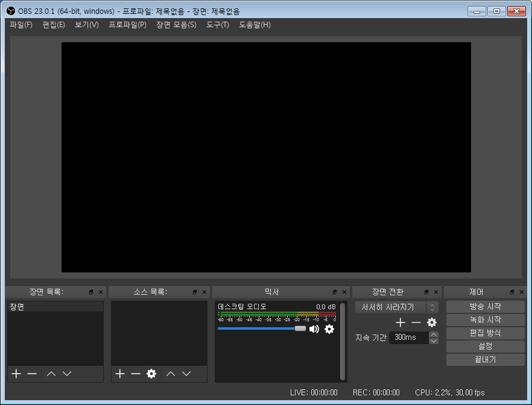Add a new source with plus icon
532x405 pixels.
coord(120,374)
